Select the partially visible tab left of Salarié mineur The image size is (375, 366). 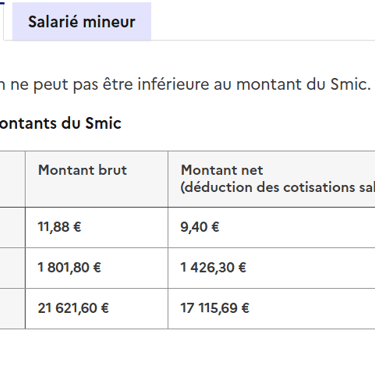pos(2,20)
